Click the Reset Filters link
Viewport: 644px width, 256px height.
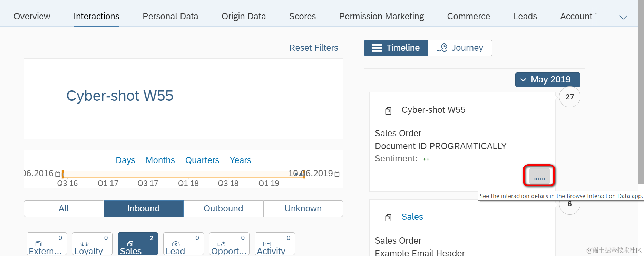313,48
